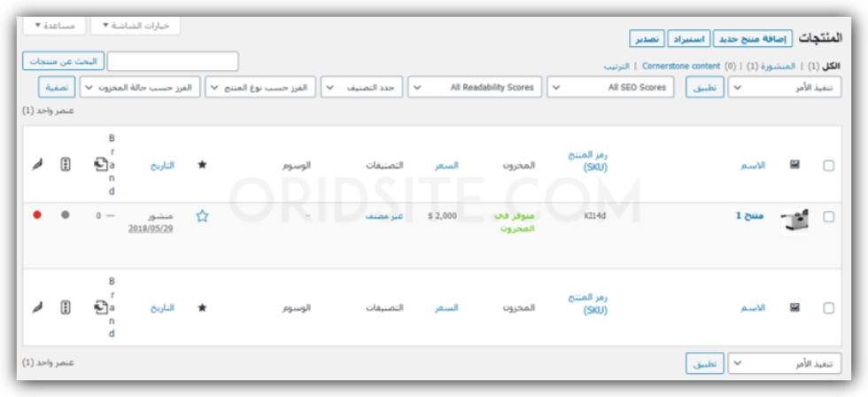Click the grey SEO score dot for منتج 1
Viewport: 868px width, 397px height.
tap(66, 214)
